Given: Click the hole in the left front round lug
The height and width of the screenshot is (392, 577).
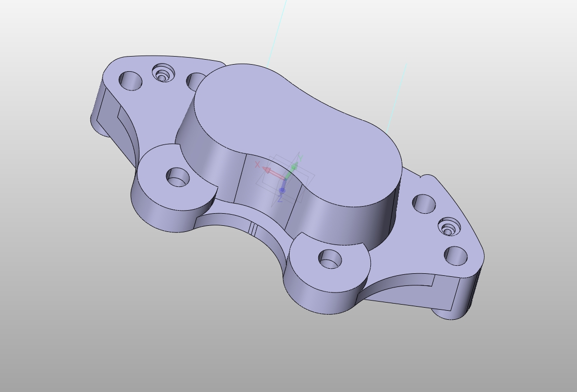Looking at the screenshot, I should pyautogui.click(x=177, y=177).
